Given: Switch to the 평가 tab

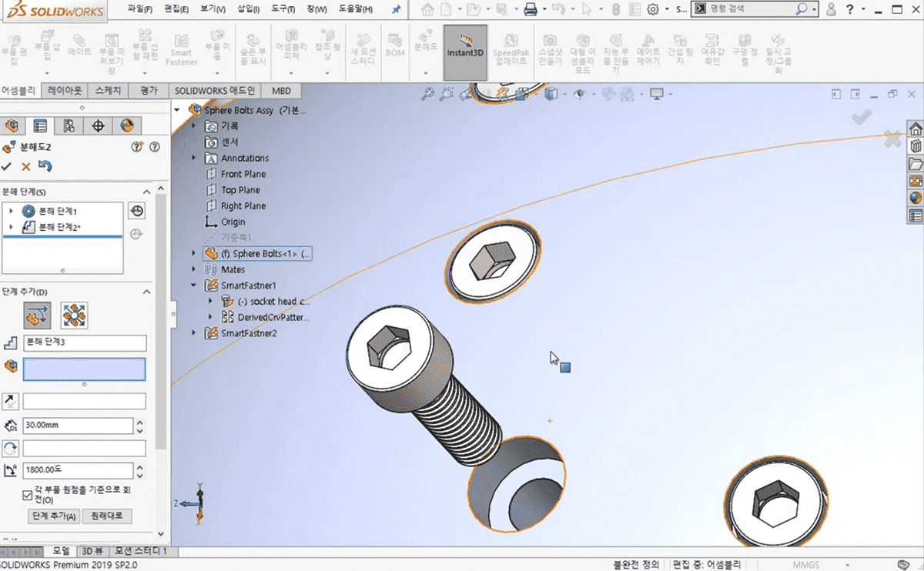Looking at the screenshot, I should 148,91.
